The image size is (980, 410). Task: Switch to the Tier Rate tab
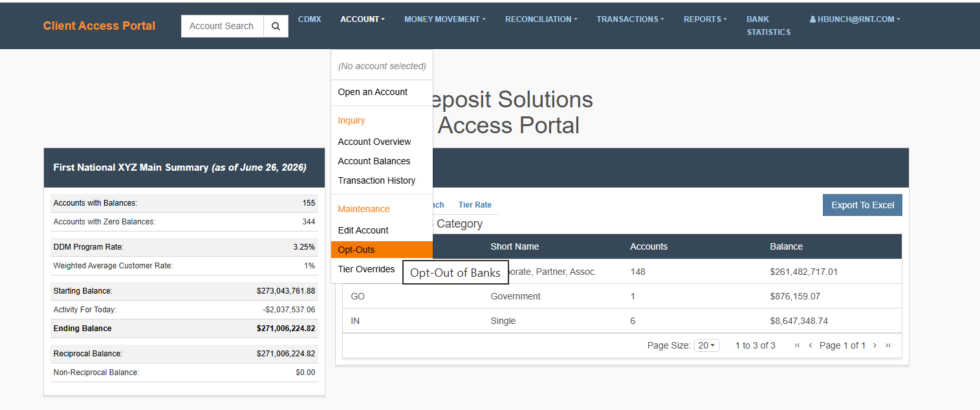pos(475,205)
